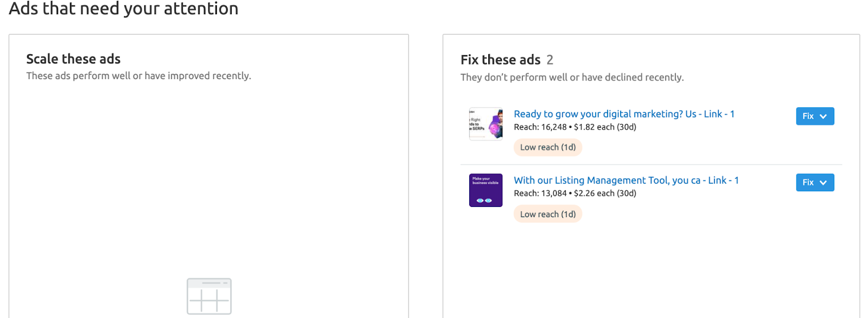Expand Fix dropdown chevron on first ad
The height and width of the screenshot is (318, 868).
[x=823, y=116]
